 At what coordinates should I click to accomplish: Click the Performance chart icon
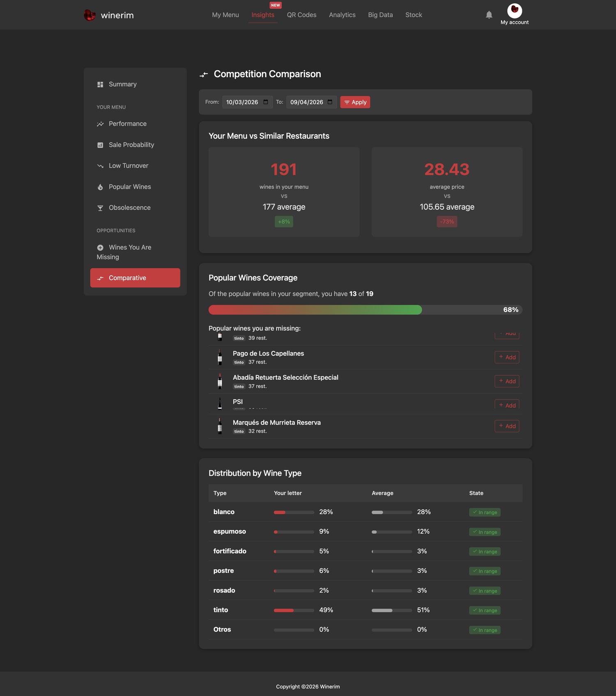(x=100, y=124)
